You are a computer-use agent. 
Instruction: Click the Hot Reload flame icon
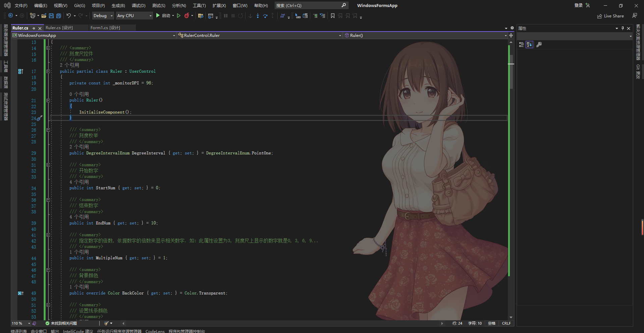187,16
